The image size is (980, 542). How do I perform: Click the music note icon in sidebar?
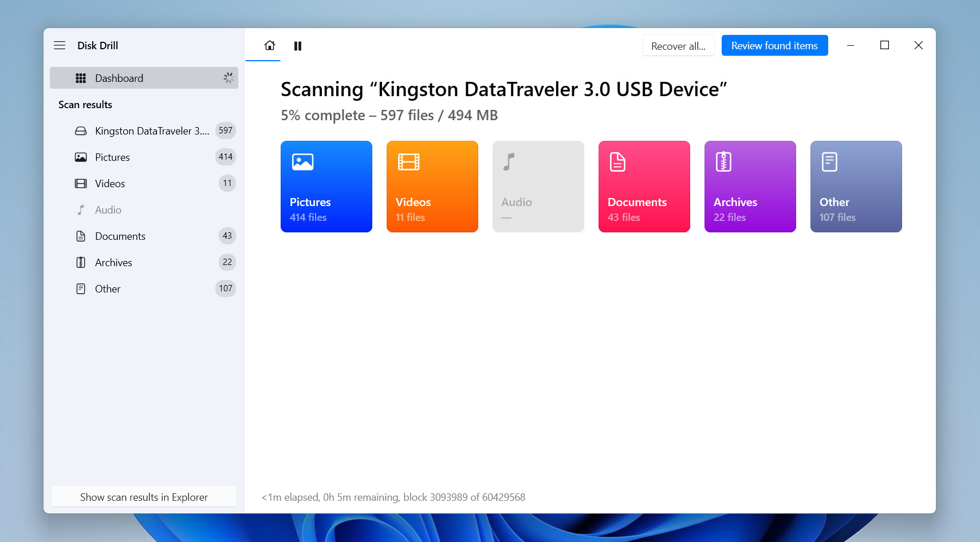[81, 210]
